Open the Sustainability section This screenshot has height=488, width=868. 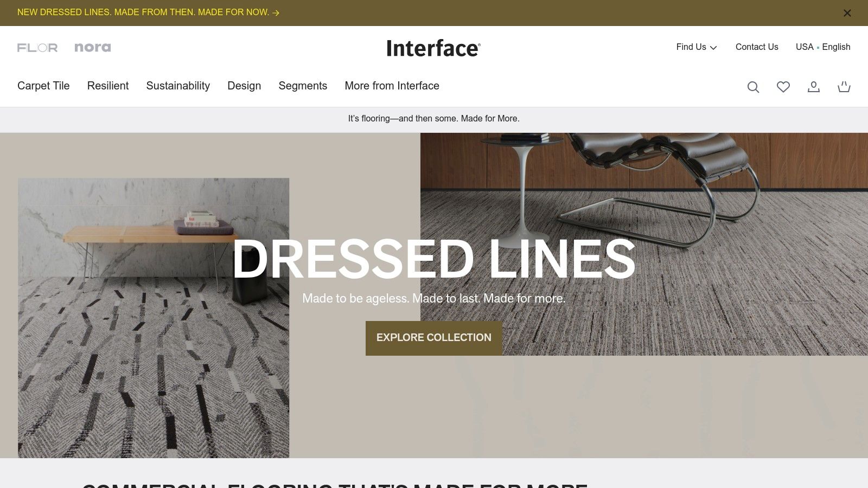(x=178, y=86)
